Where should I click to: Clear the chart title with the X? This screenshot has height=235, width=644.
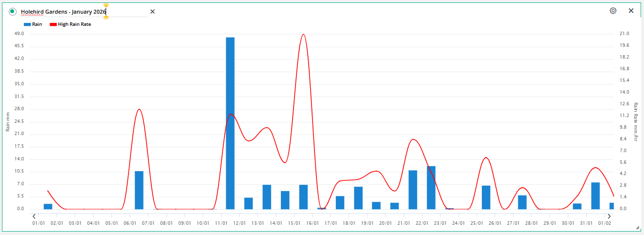[x=152, y=11]
